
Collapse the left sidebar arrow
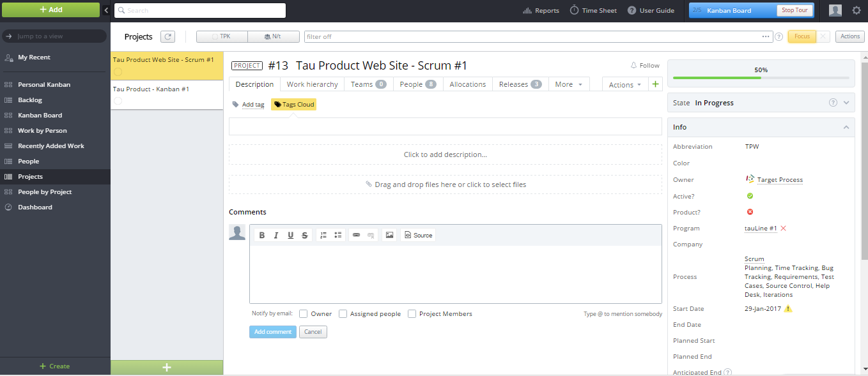106,10
